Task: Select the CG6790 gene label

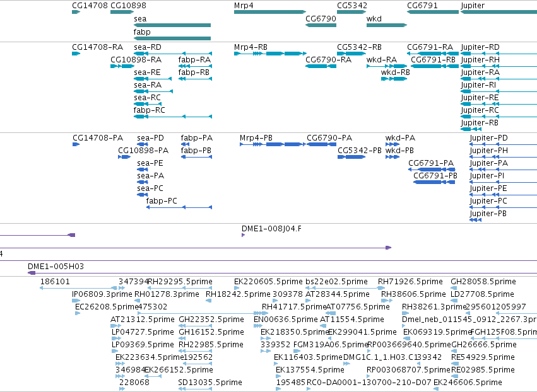Action: pyautogui.click(x=321, y=19)
